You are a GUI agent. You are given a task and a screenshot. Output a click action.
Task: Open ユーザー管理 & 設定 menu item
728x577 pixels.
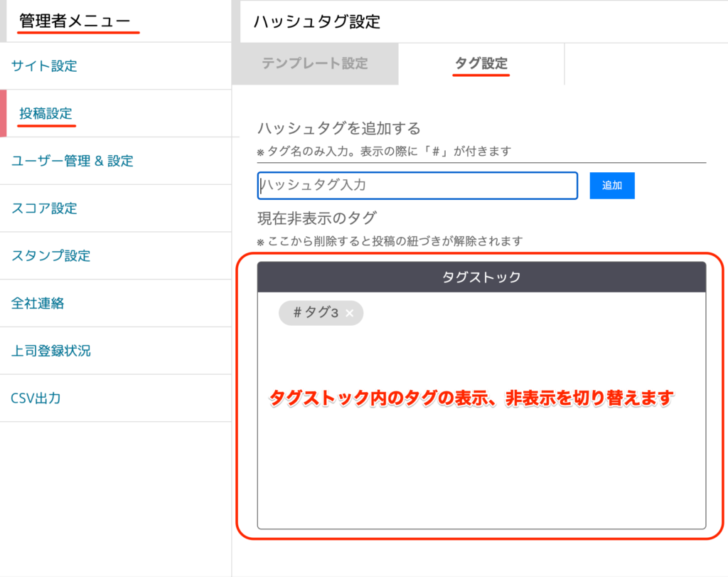72,161
